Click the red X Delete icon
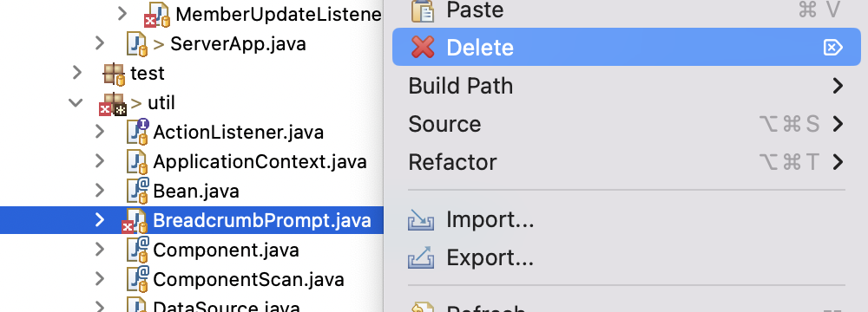The image size is (868, 312). tap(423, 47)
